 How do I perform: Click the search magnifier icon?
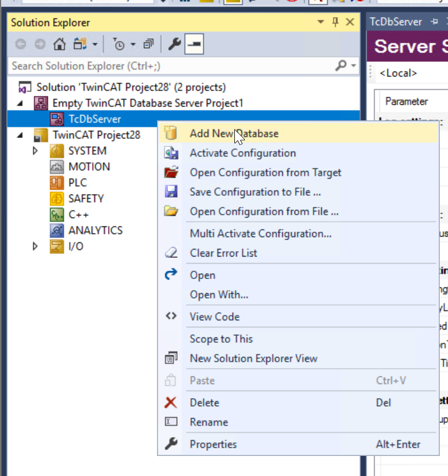tap(341, 65)
